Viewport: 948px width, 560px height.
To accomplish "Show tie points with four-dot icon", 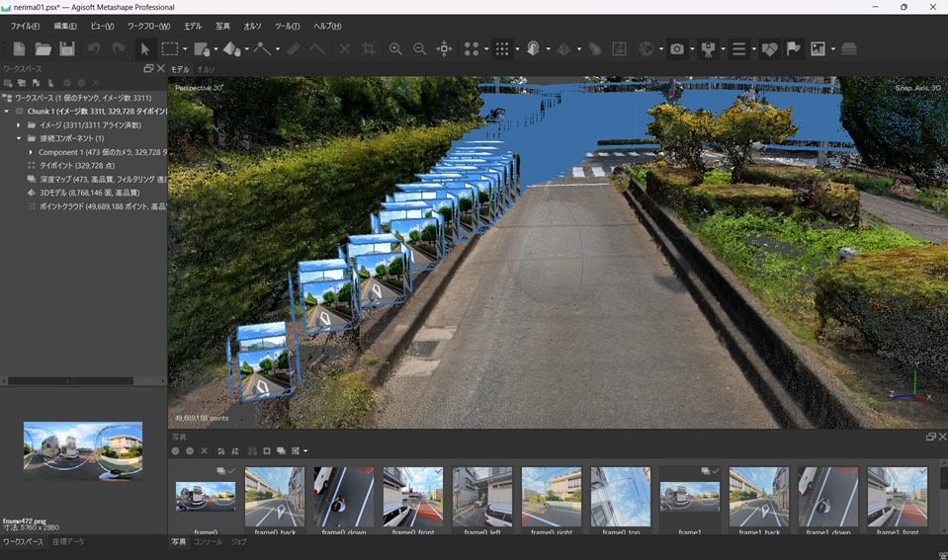I will (x=472, y=49).
